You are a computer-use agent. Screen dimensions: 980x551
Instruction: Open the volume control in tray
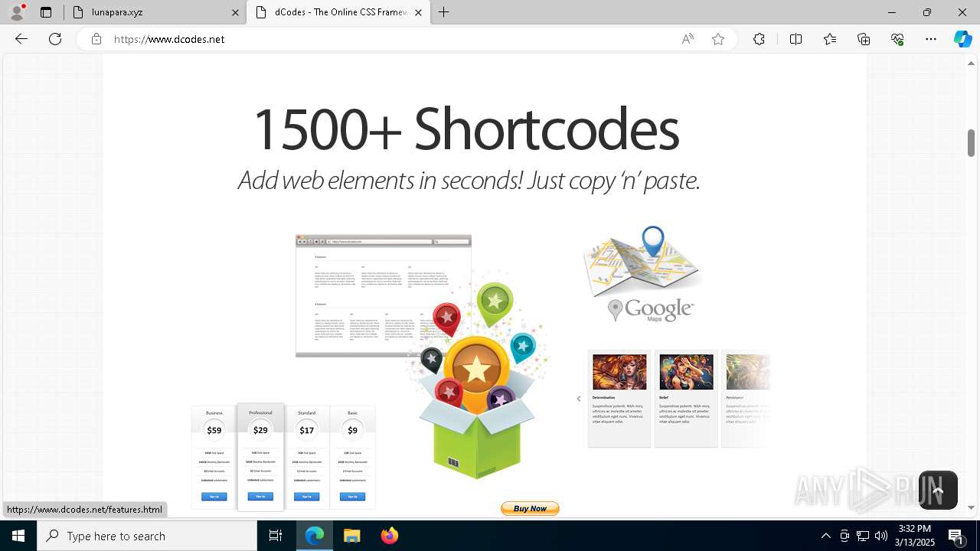tap(880, 536)
